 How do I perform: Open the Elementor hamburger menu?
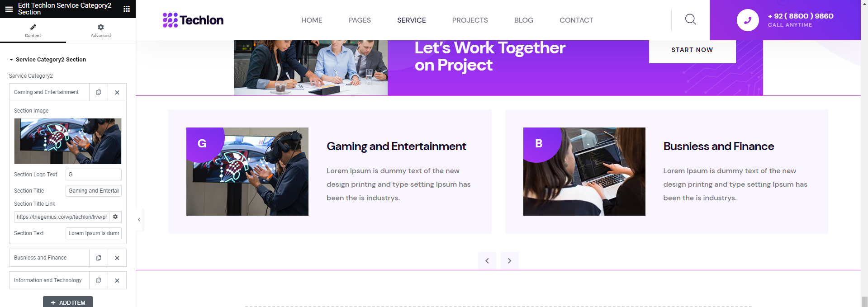coord(9,9)
